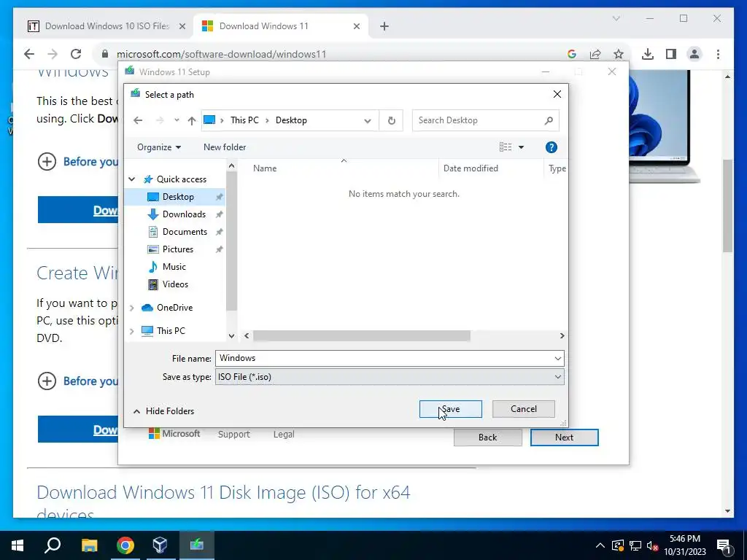This screenshot has width=747, height=560.
Task: Open the Organize dropdown menu
Action: 158,147
